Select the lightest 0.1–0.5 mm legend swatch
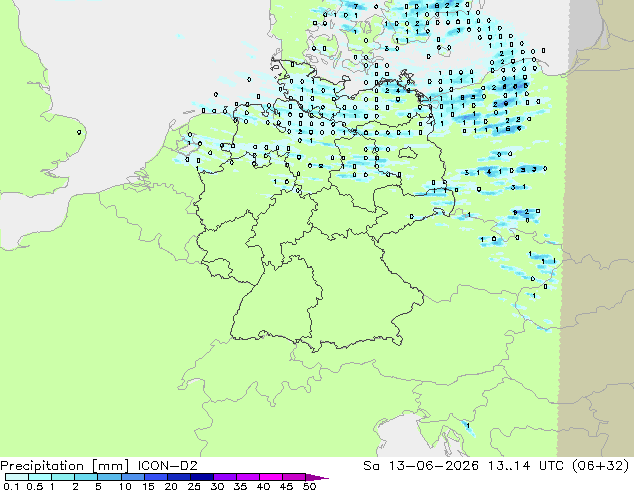The width and height of the screenshot is (634, 490). pyautogui.click(x=17, y=477)
